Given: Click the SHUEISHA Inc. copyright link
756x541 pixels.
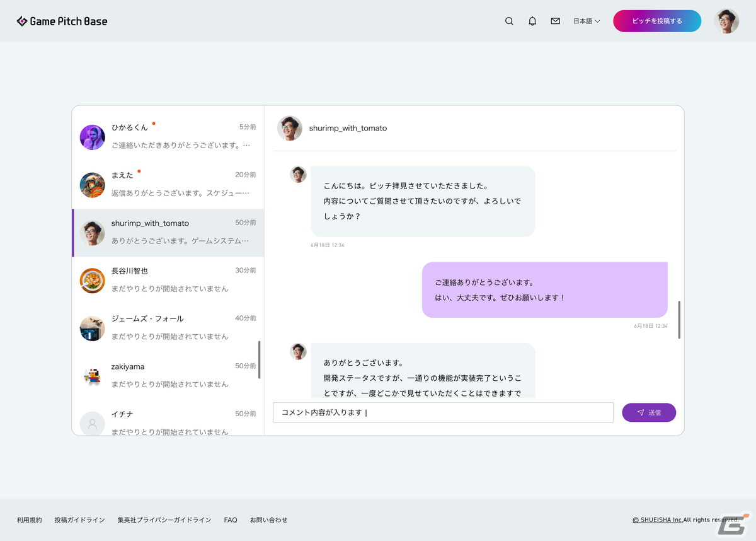Looking at the screenshot, I should click(658, 520).
